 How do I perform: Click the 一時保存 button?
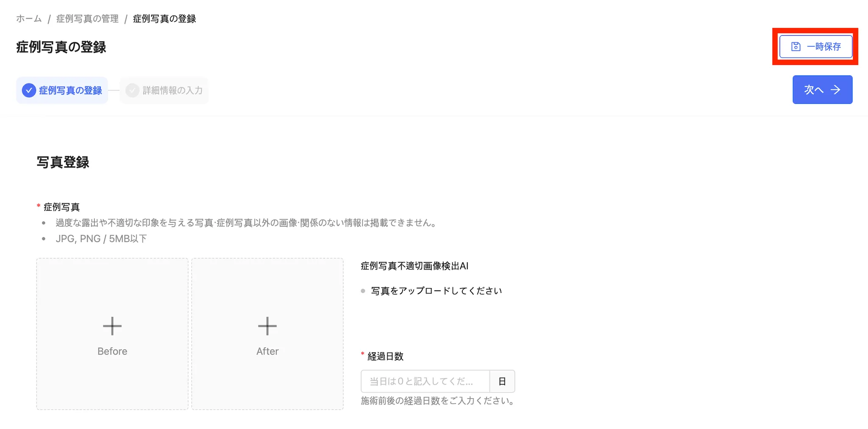pos(816,47)
